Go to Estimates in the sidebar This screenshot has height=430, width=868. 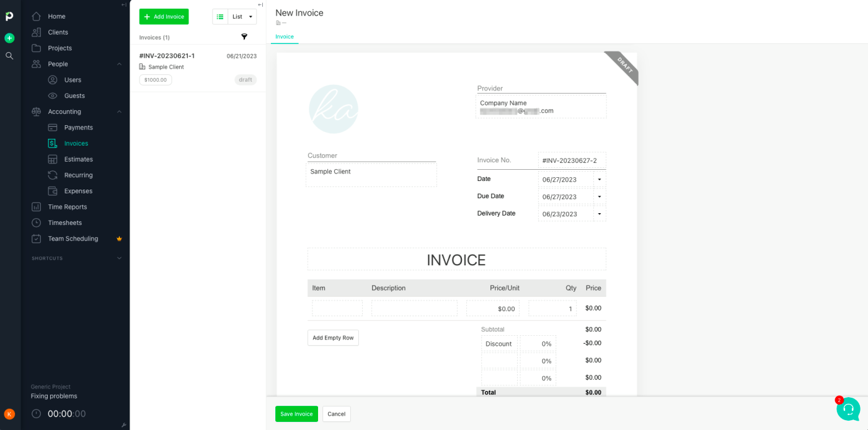click(x=79, y=159)
